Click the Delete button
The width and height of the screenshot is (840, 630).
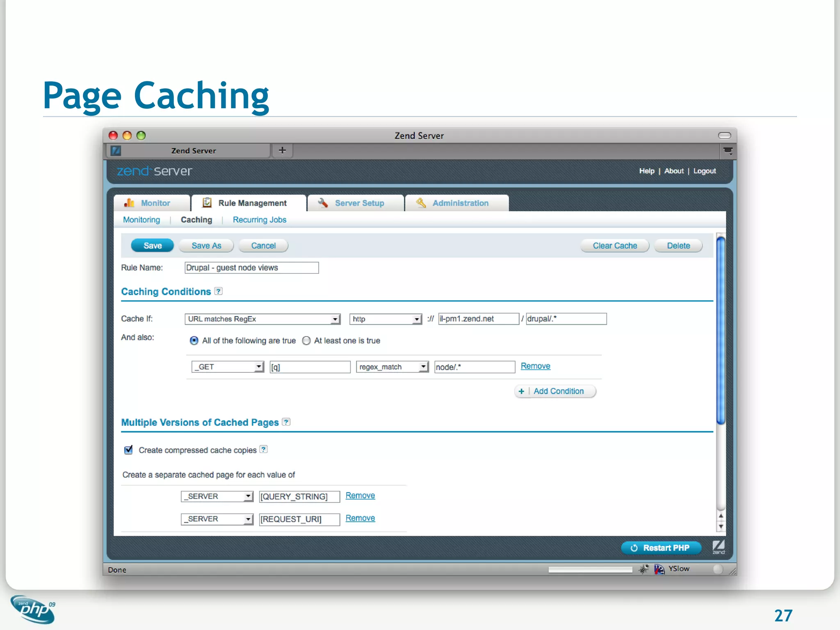(678, 246)
